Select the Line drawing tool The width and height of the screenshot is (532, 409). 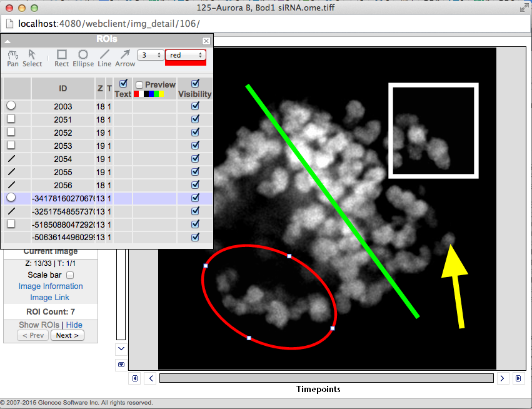104,58
